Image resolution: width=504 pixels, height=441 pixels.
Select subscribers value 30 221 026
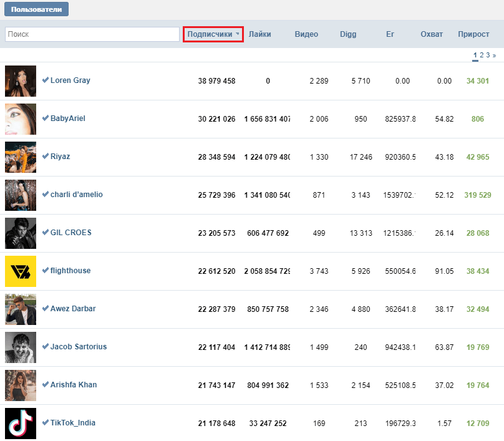point(216,119)
